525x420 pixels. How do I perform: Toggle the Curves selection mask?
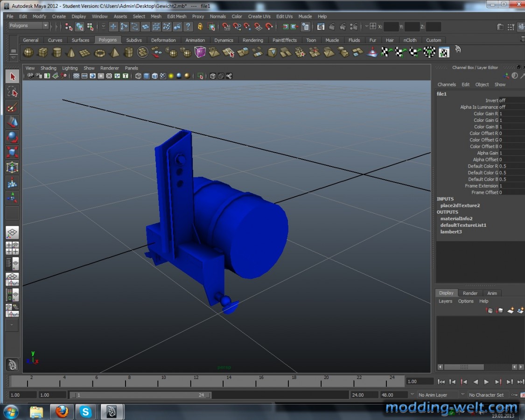point(134,27)
